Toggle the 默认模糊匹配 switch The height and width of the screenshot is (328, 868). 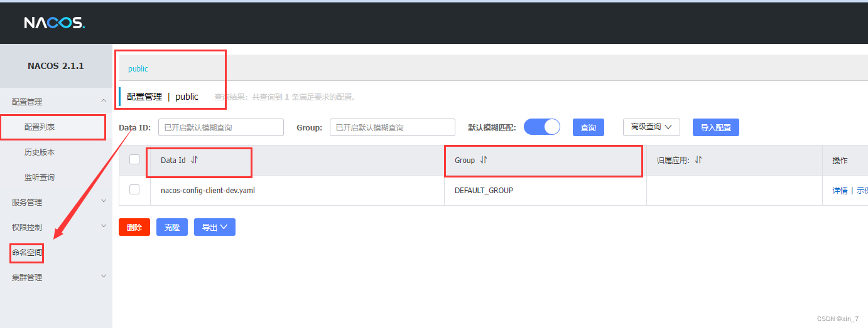point(541,127)
